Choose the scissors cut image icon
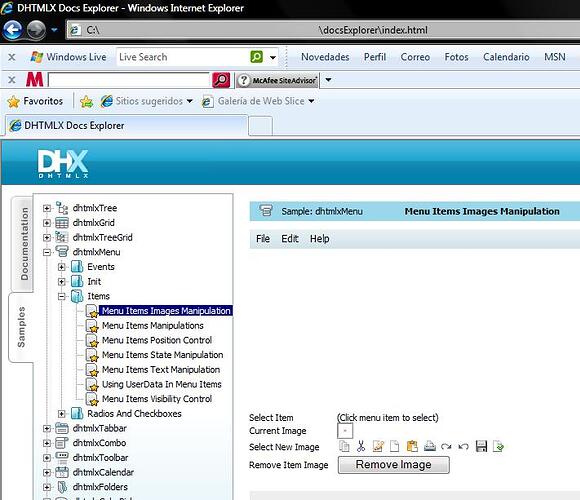Viewport: 580px width, 500px height. point(361,446)
